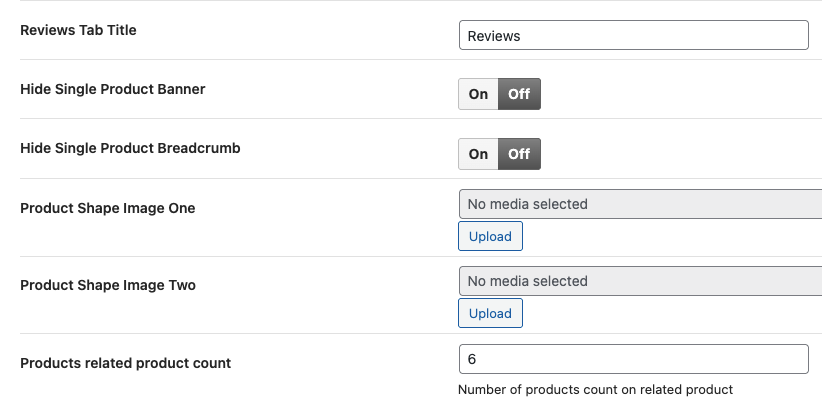Click the Reviews Tab Title input field
Viewport: 822px width, 409px height.
(x=632, y=35)
